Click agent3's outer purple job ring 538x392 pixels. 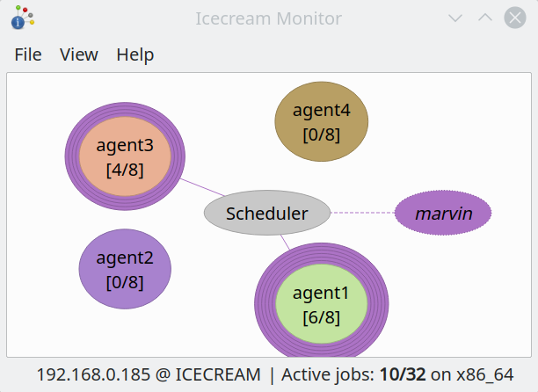[71, 157]
